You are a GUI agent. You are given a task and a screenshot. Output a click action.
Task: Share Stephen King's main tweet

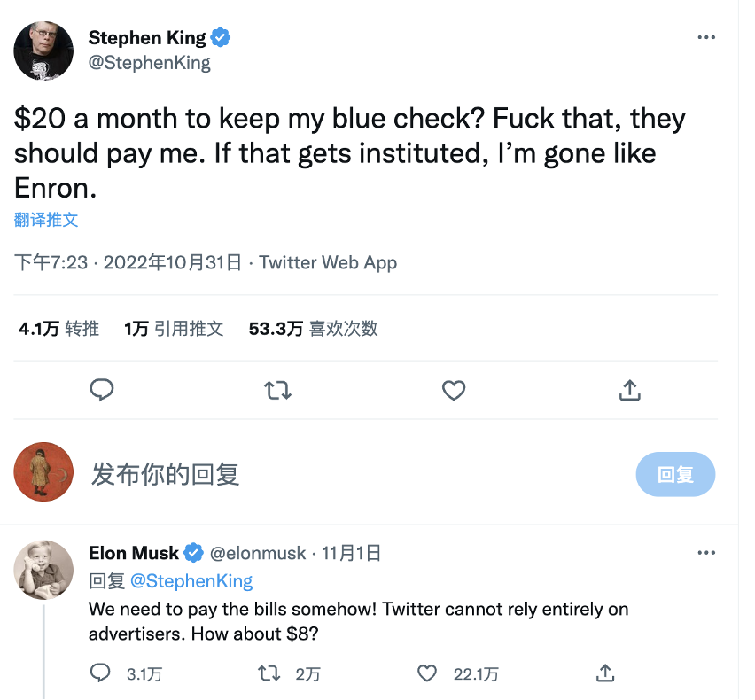[x=629, y=390]
